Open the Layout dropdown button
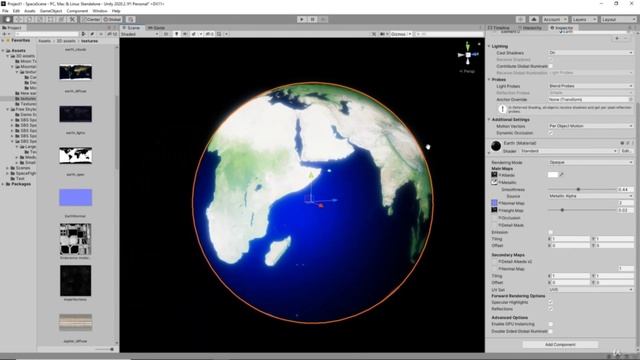This screenshot has width=640, height=360. pos(618,19)
